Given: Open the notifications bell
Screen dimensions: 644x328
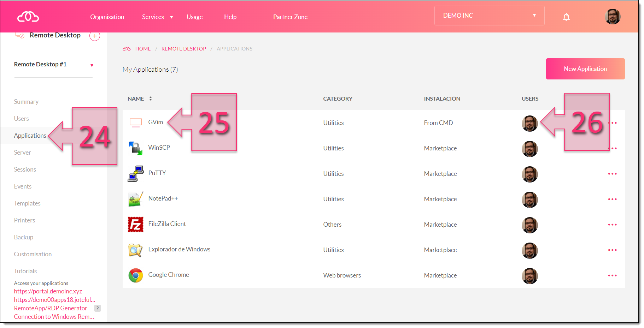Looking at the screenshot, I should (x=566, y=17).
